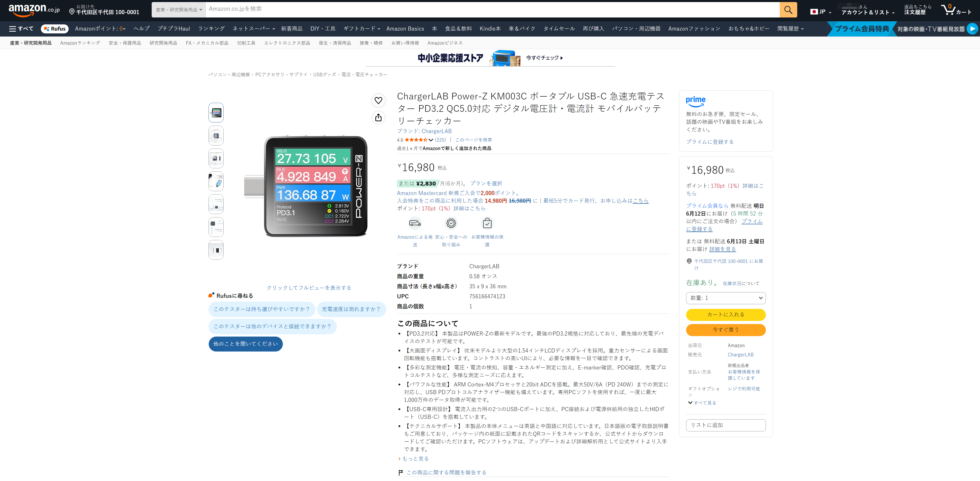Click the star rating icons

[x=416, y=140]
